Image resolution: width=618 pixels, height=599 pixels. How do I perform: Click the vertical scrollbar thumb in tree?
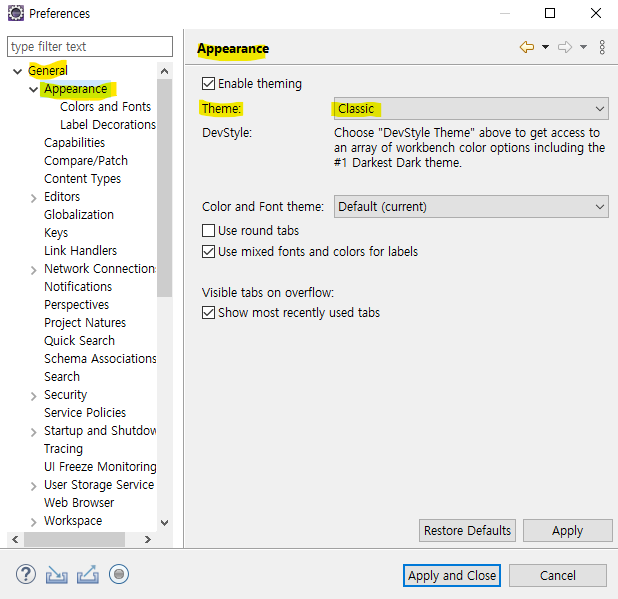click(164, 188)
